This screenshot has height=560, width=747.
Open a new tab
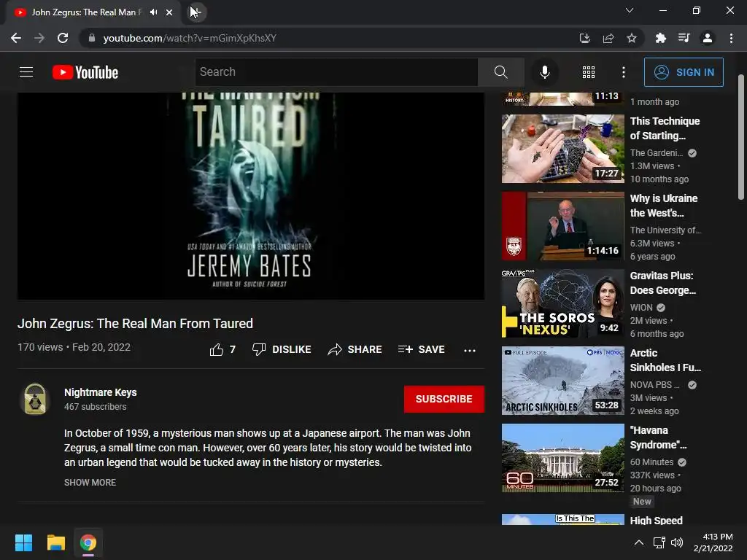pyautogui.click(x=196, y=12)
